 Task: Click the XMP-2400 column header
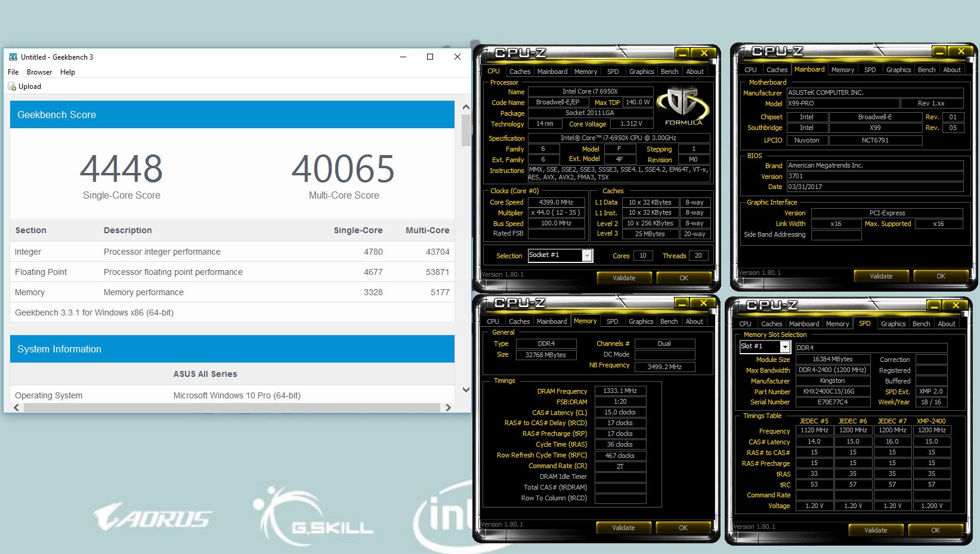pos(932,421)
